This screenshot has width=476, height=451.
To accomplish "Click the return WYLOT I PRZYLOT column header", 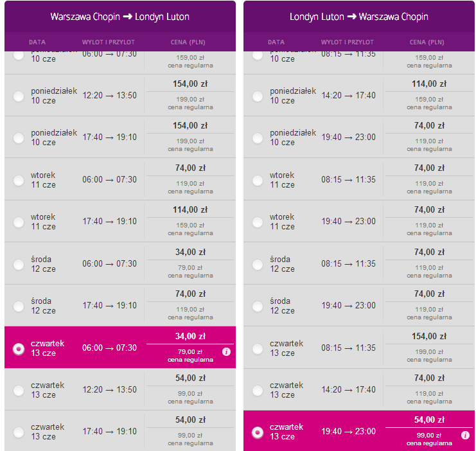I will (x=348, y=42).
